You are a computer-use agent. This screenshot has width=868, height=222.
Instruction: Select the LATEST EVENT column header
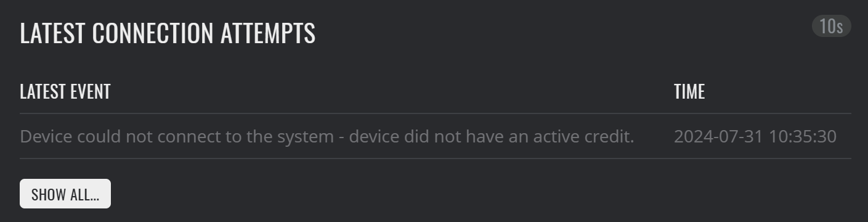(x=65, y=92)
